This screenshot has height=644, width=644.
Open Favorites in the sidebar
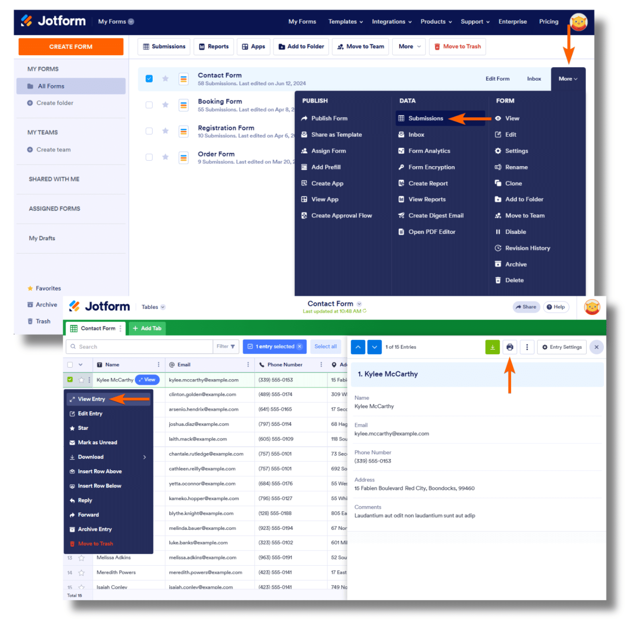[x=44, y=288]
